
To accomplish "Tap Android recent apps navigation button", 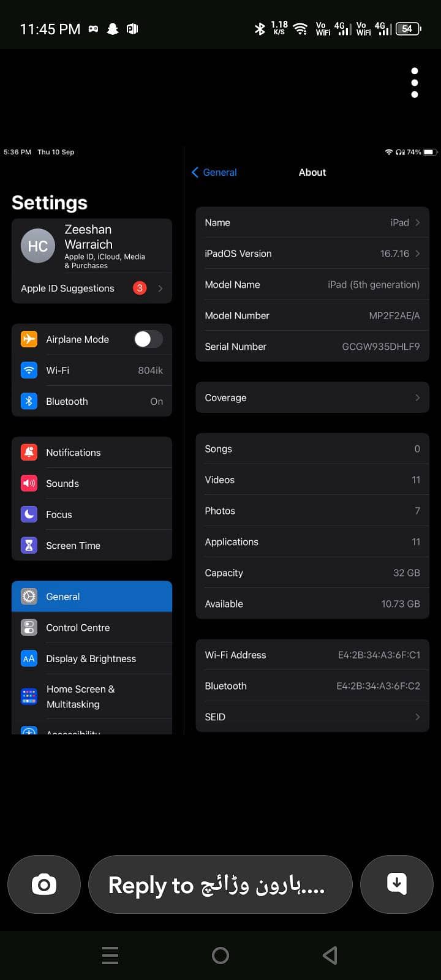I will pos(110,955).
